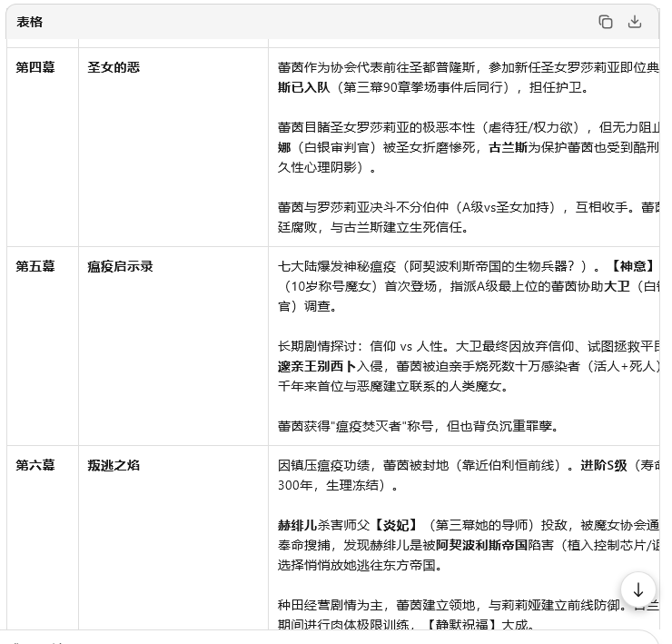Select the 第五幕 row label

click(35, 266)
